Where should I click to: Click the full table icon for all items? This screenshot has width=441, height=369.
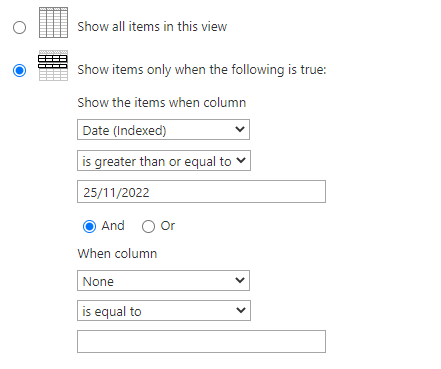tap(53, 22)
